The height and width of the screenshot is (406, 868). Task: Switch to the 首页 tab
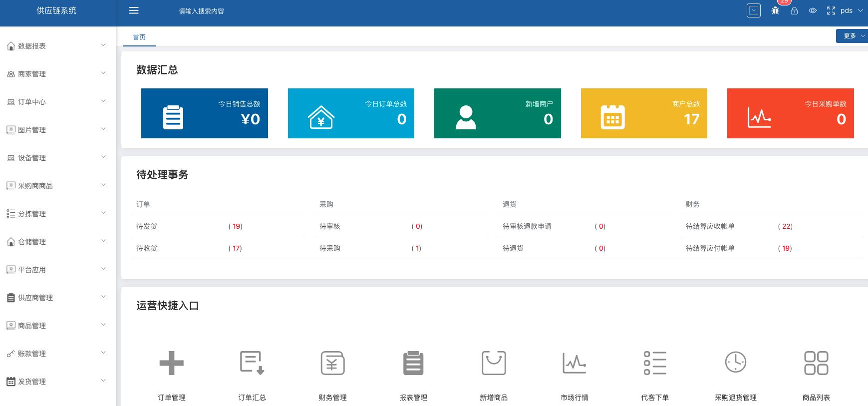tap(139, 37)
